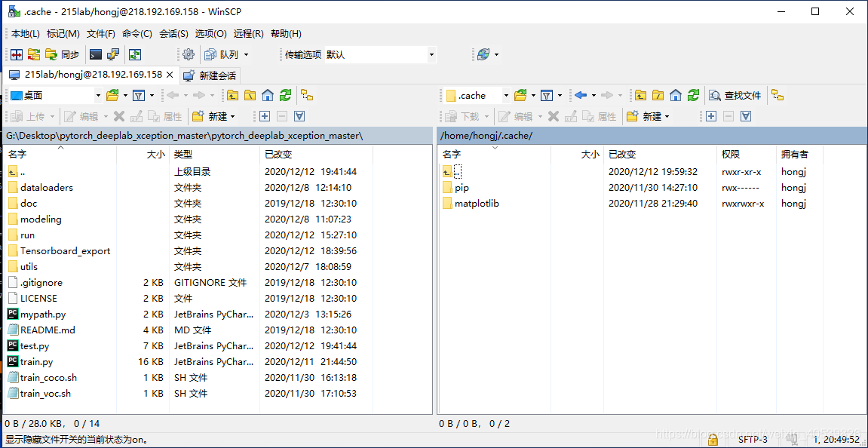Expand the globe icon dropdown arrow
The width and height of the screenshot is (868, 448).
click(x=496, y=54)
